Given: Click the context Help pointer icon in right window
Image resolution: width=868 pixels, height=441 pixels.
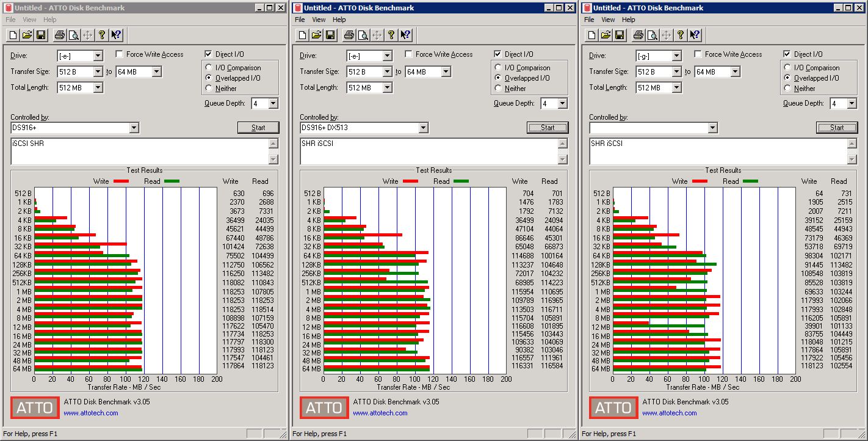Looking at the screenshot, I should click(695, 35).
